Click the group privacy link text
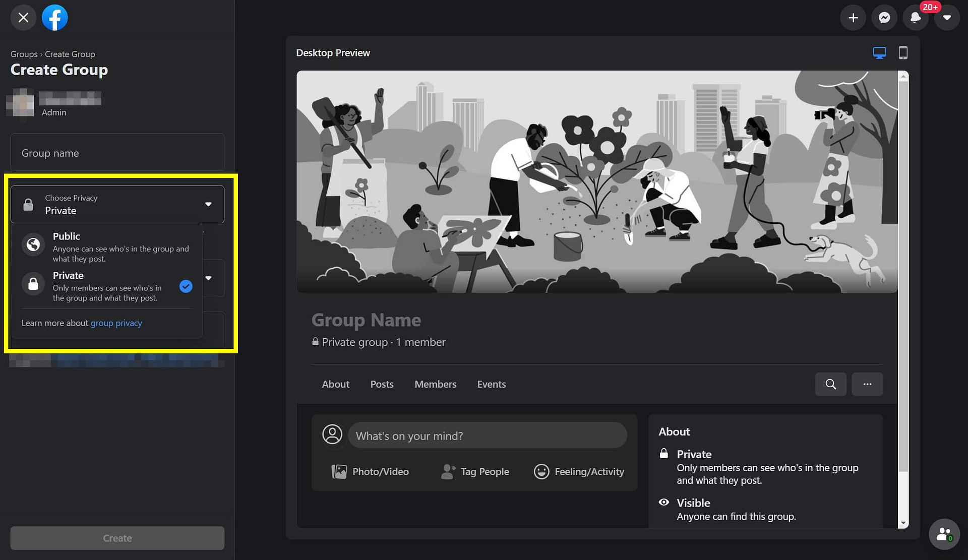Viewport: 968px width, 560px height. (x=116, y=323)
